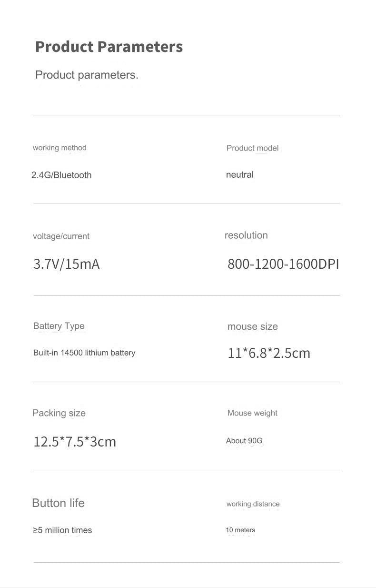Click the 'neutral' model value
376x588 pixels.
(x=240, y=174)
